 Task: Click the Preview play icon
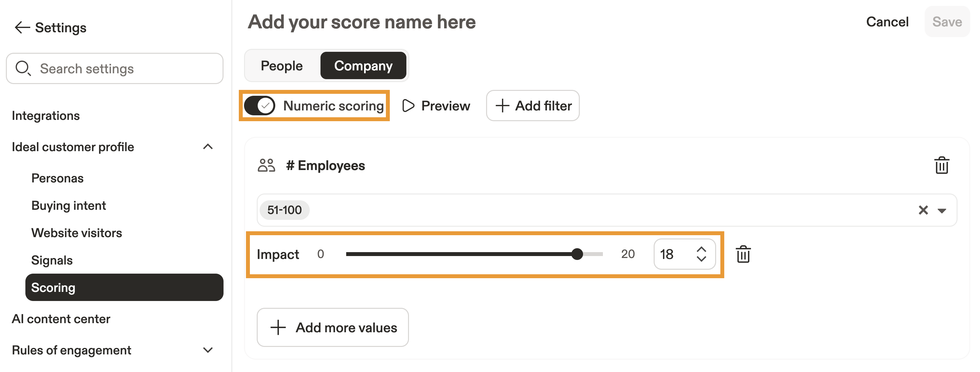pyautogui.click(x=408, y=106)
